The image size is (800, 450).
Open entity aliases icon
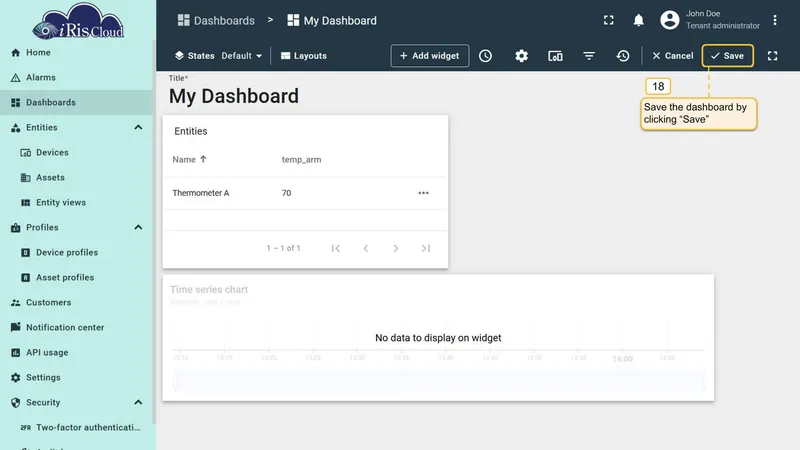(555, 56)
